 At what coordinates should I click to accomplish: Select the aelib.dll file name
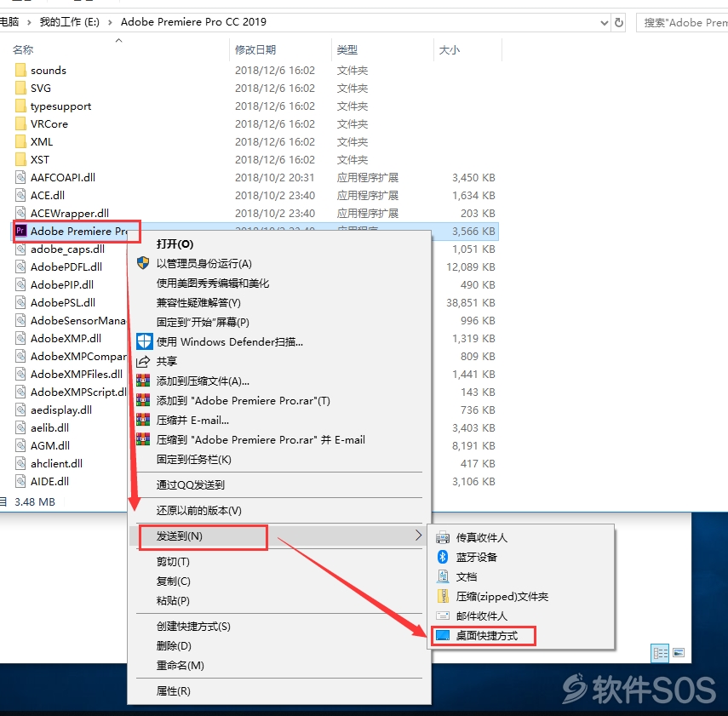[49, 427]
